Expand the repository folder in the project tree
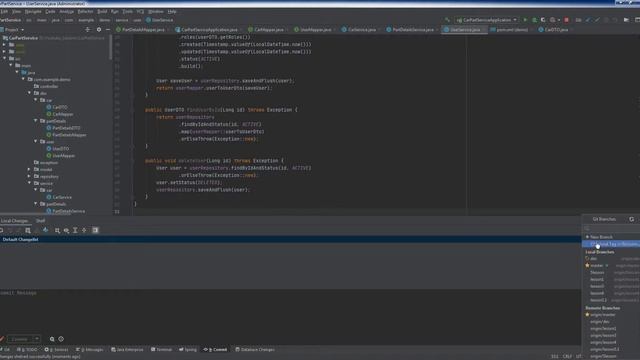640x360 pixels. (29, 176)
